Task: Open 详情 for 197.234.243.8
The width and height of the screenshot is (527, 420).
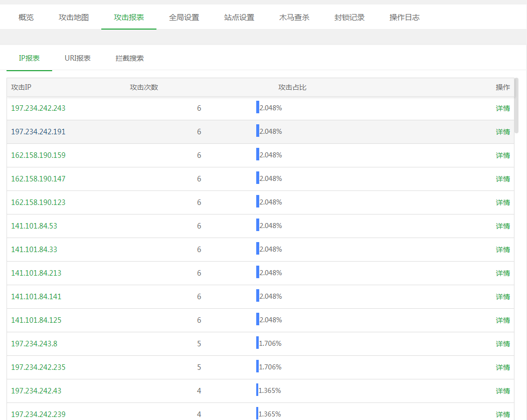Action: click(x=503, y=344)
